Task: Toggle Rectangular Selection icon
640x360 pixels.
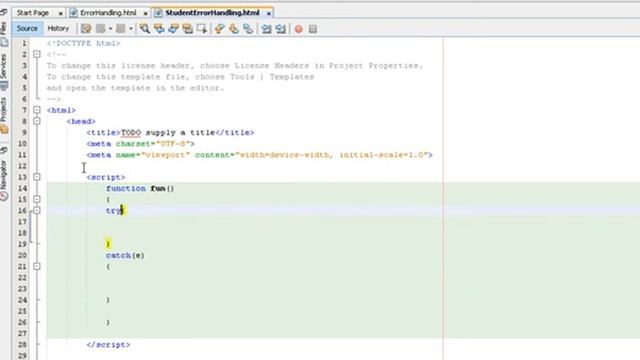Action: pos(202,29)
